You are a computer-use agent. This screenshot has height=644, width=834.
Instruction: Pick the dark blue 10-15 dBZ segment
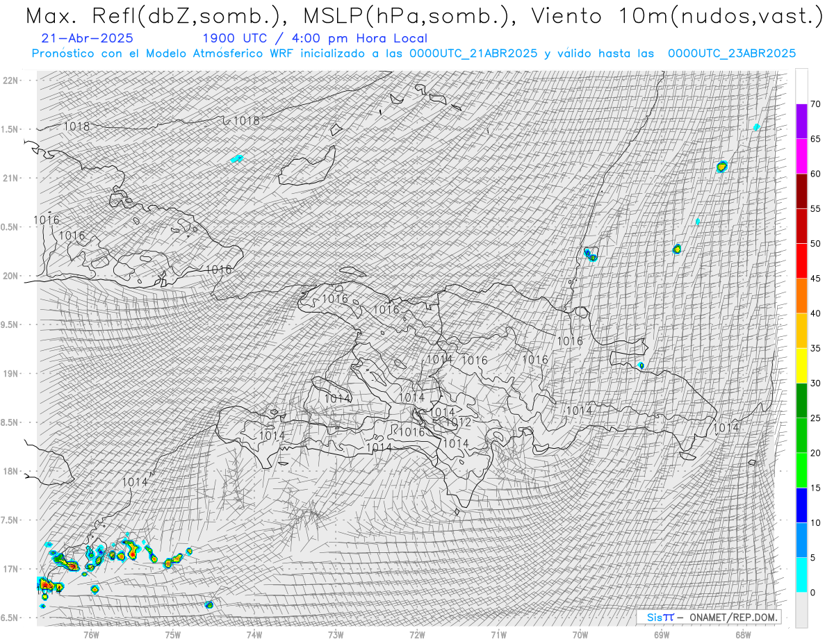[801, 505]
